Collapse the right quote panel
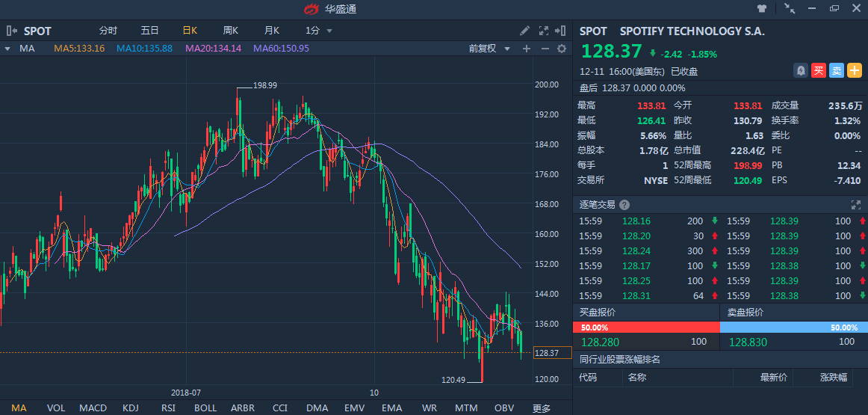868x415 pixels. pos(561,31)
